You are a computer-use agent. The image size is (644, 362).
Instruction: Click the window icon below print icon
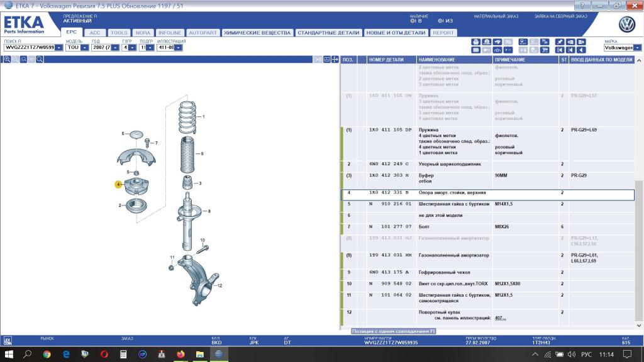tap(475, 50)
